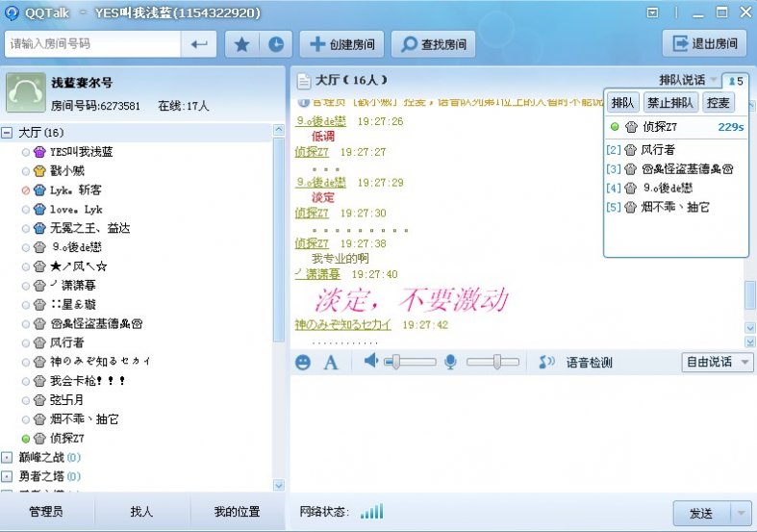Image resolution: width=757 pixels, height=532 pixels.
Task: Open the 排队说话 dropdown arrow
Action: (x=714, y=80)
